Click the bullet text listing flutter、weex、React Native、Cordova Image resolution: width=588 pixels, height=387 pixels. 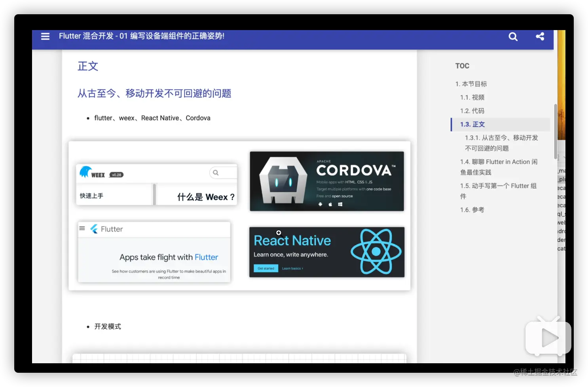tap(152, 118)
